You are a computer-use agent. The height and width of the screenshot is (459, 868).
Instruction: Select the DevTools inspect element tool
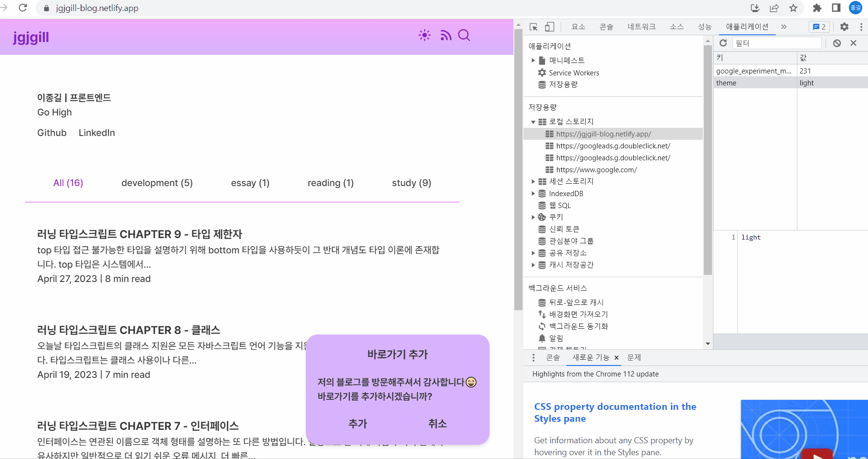coord(533,27)
